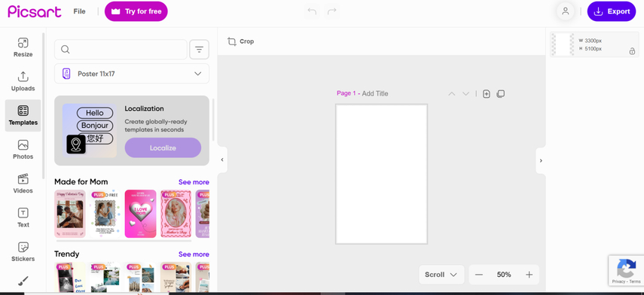Select the brush tool at sidebar bottom
The height and width of the screenshot is (295, 644).
(23, 281)
